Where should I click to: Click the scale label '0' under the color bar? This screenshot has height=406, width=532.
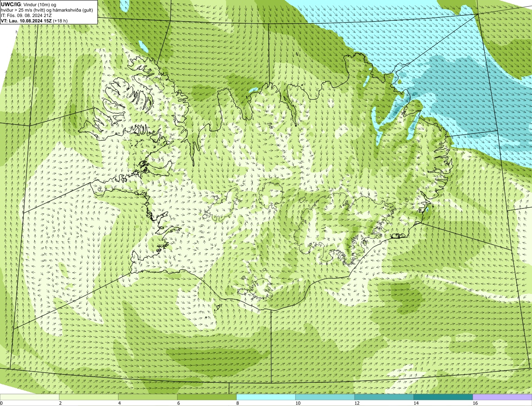pyautogui.click(x=2, y=403)
